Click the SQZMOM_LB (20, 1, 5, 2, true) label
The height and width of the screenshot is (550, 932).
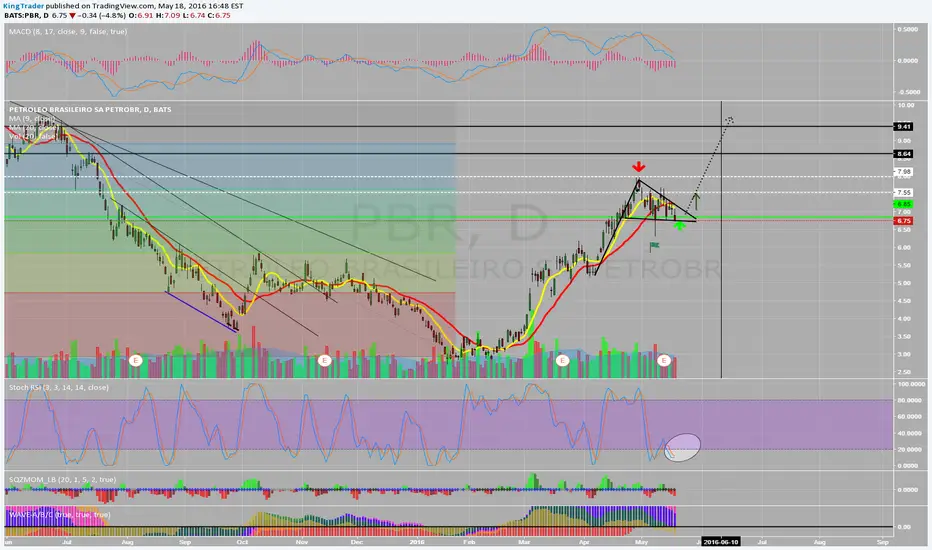click(x=62, y=479)
